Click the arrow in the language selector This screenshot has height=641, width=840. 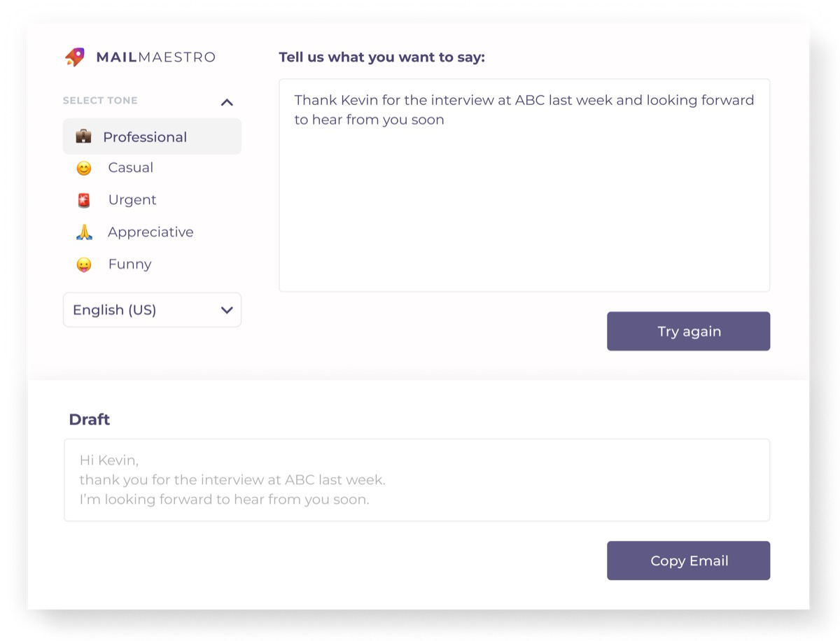coord(227,310)
